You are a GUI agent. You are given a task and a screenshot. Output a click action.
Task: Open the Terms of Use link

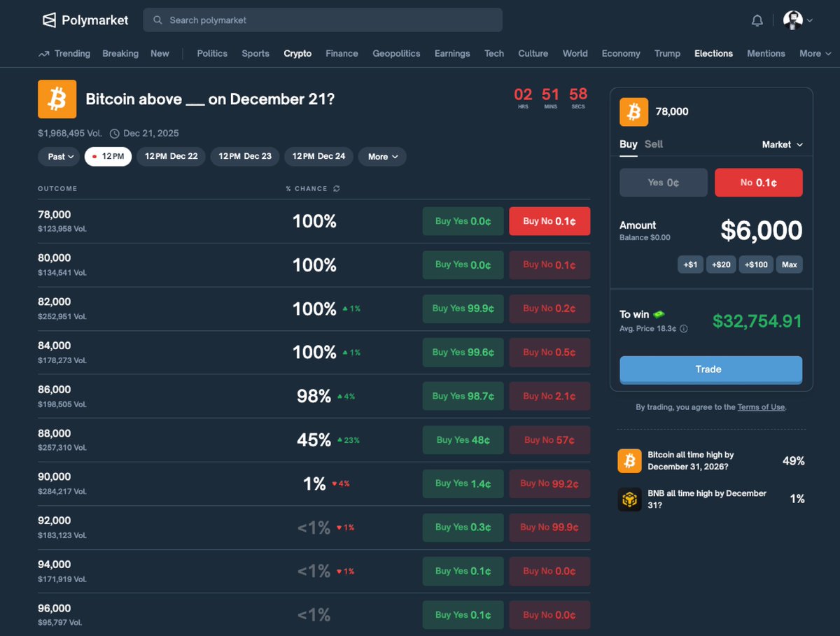tap(761, 407)
